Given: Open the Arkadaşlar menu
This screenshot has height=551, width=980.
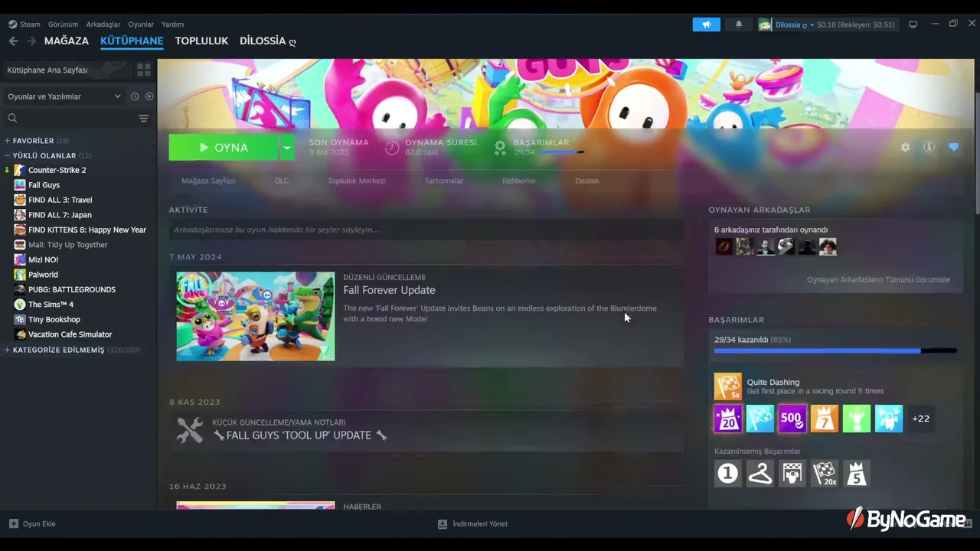Looking at the screenshot, I should pyautogui.click(x=103, y=24).
